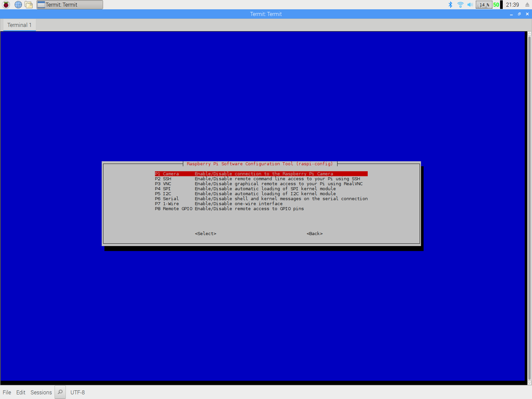Image resolution: width=532 pixels, height=399 pixels.
Task: Click the Termit taskbar window button
Action: click(x=69, y=5)
